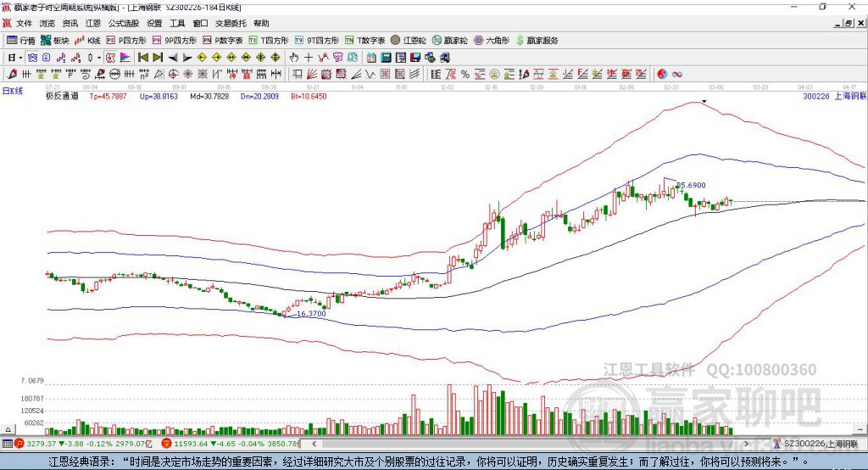Open the 交易委托 menu
Viewport: 868px width, 470px height.
point(231,23)
